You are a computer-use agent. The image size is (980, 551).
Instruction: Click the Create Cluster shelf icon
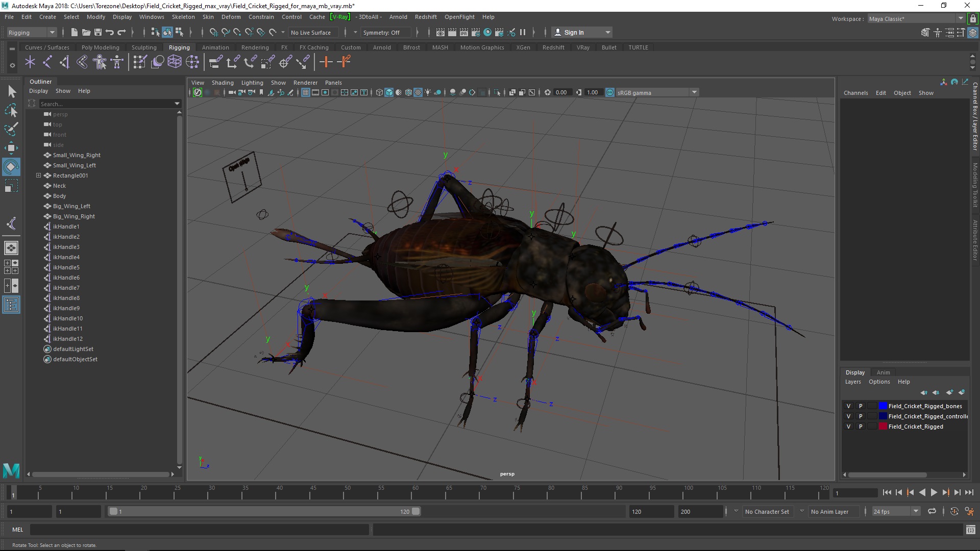pos(192,62)
